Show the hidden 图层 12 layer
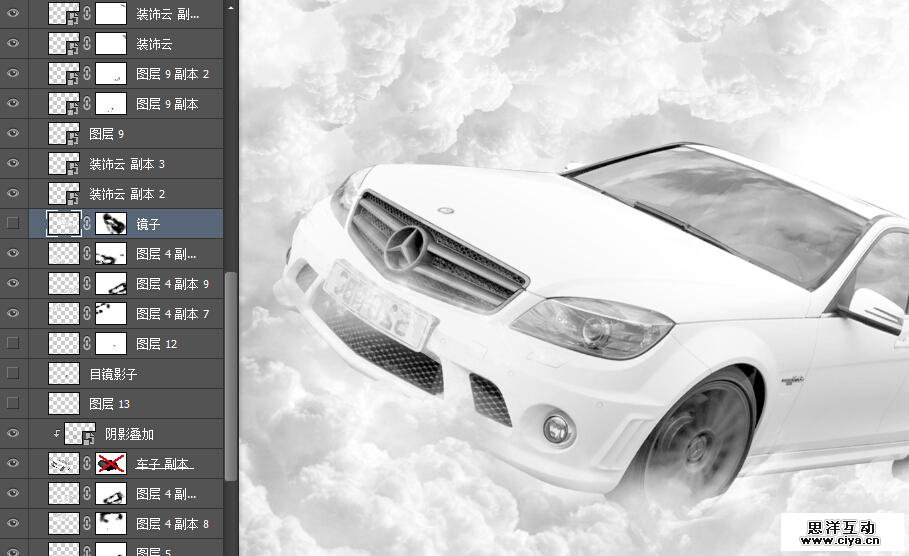Viewport: 909px width, 556px height. 13,343
